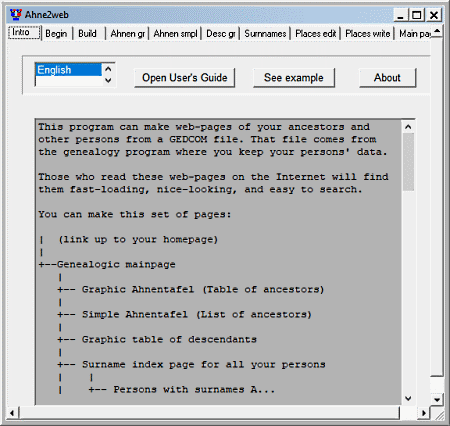This screenshot has width=450, height=426.
Task: Click the language list up arrow
Action: coord(108,69)
